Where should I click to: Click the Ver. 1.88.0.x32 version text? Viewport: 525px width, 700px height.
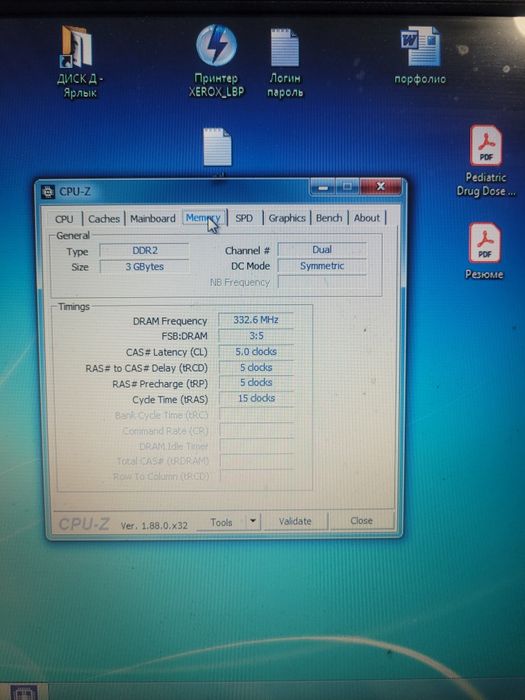click(x=154, y=526)
